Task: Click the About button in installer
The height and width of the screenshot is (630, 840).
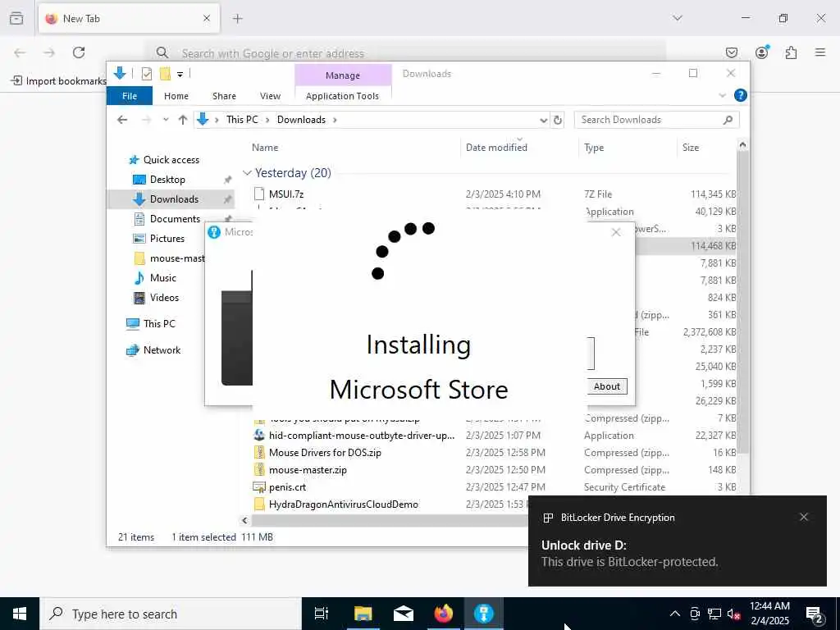Action: [606, 386]
